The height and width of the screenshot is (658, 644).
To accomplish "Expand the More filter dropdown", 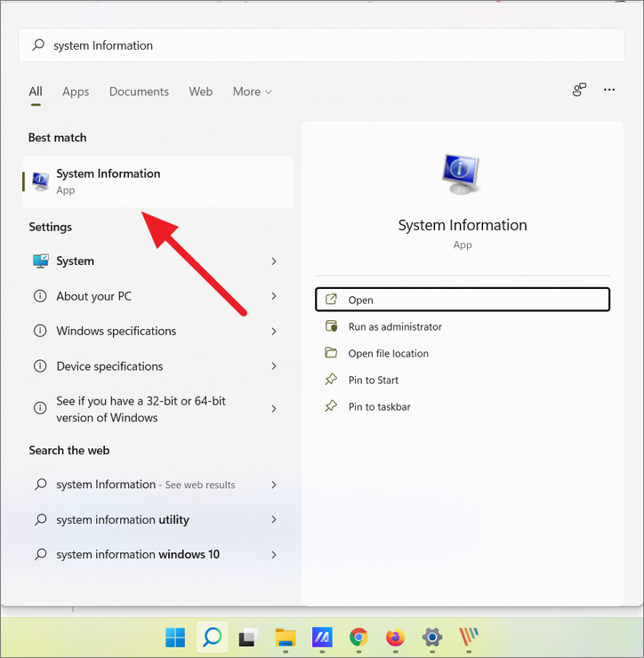I will (x=253, y=92).
